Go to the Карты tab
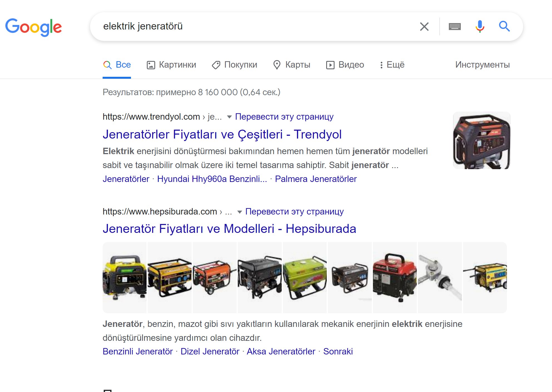 [x=292, y=65]
